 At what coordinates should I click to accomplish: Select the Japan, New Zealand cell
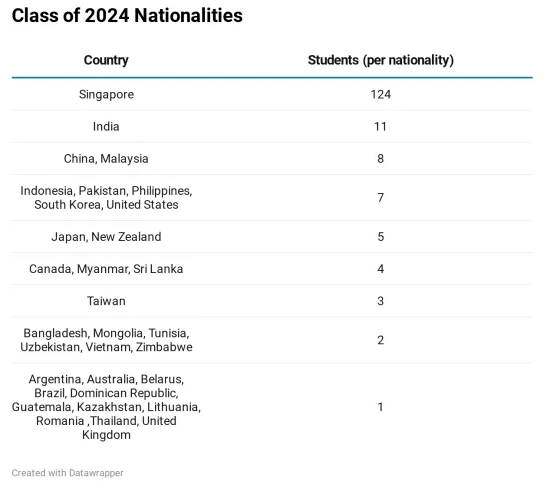106,237
